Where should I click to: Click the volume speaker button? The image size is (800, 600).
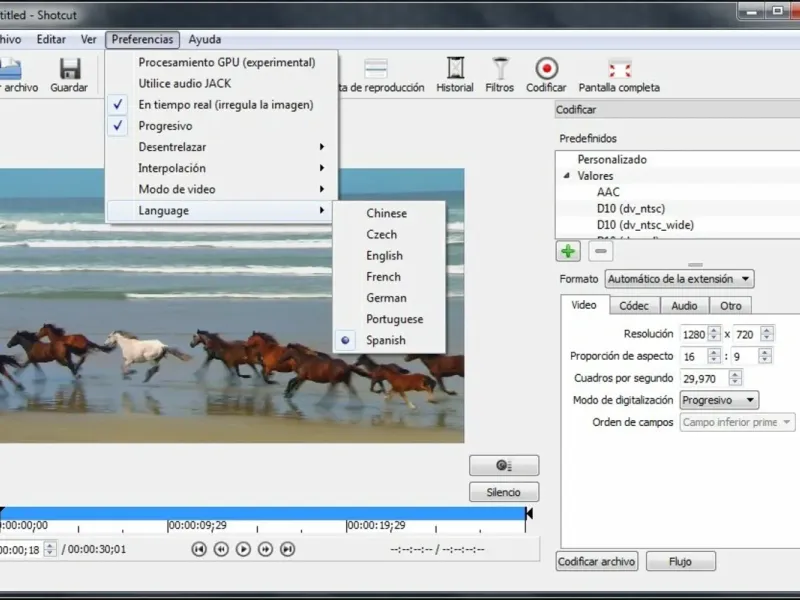pos(504,465)
